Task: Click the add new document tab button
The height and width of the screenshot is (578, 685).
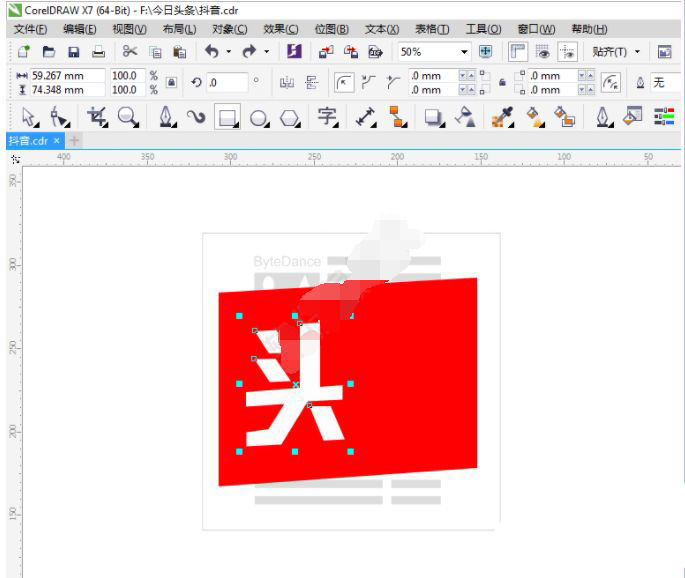Action: pos(74,141)
